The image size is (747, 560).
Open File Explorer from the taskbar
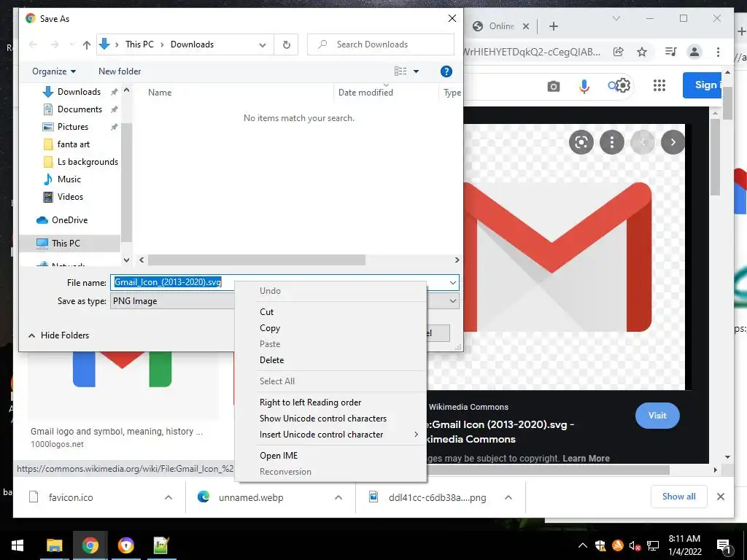pos(54,545)
